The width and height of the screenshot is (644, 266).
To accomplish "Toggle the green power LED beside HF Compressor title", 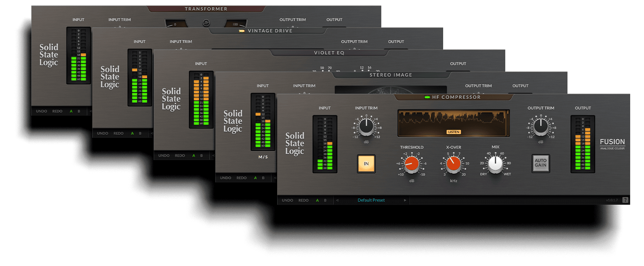I will (x=427, y=97).
